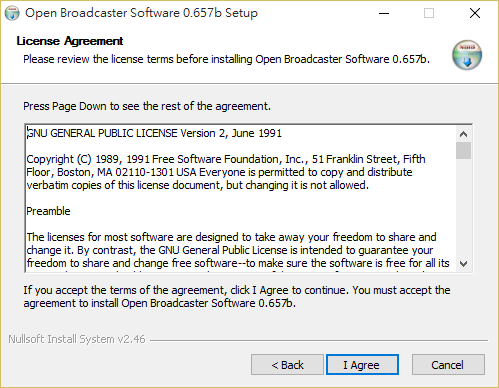Click the Copyright 1989, 1991 paragraph
Viewport: 499px width, 388px height.
coord(226,172)
